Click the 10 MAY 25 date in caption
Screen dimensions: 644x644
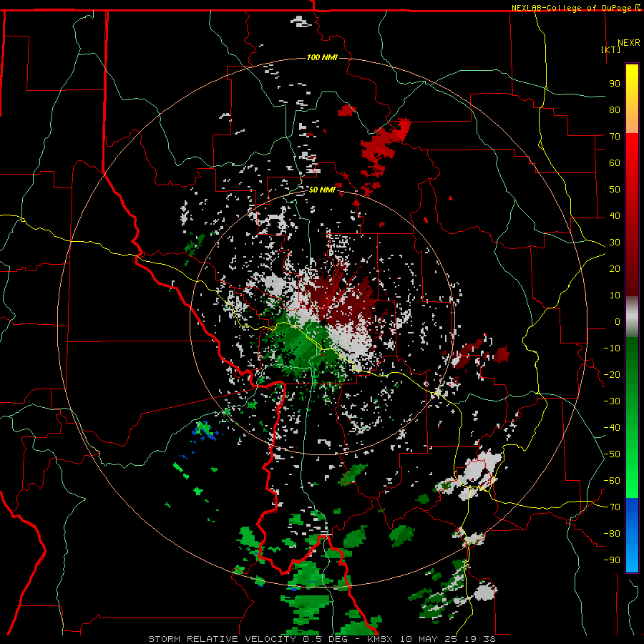[429, 639]
